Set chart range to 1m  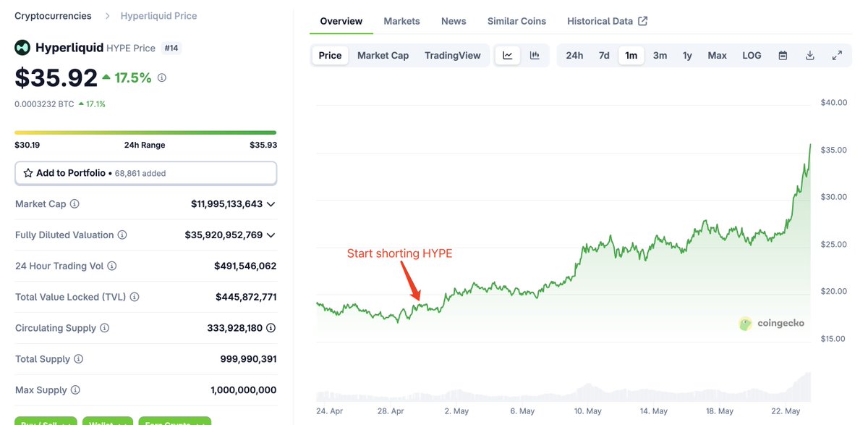(x=631, y=55)
